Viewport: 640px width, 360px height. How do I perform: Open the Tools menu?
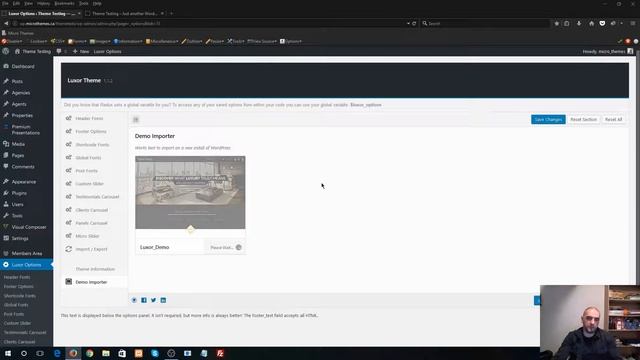tap(17, 216)
